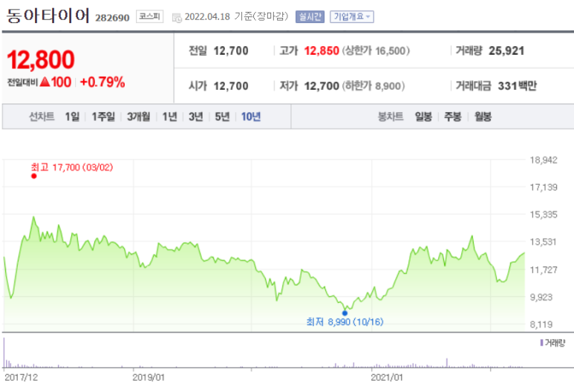Open the 기업개요 dropdown

point(352,17)
